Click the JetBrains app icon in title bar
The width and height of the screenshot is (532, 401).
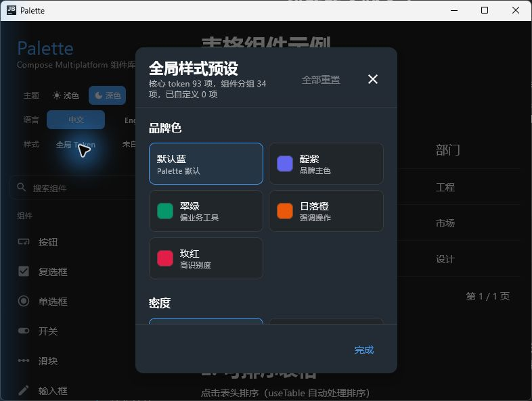tap(12, 10)
